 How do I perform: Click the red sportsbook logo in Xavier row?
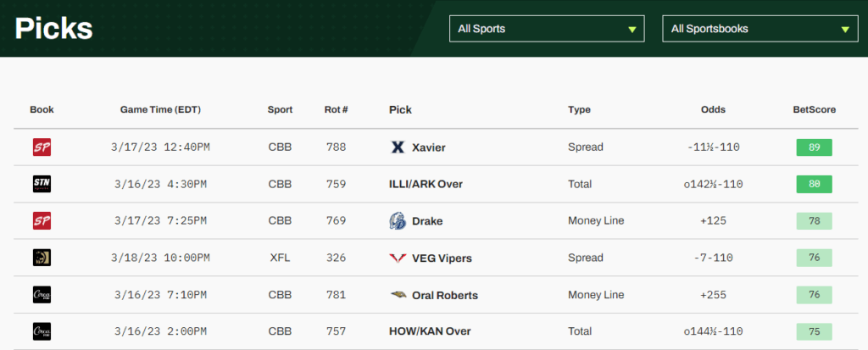tap(42, 147)
